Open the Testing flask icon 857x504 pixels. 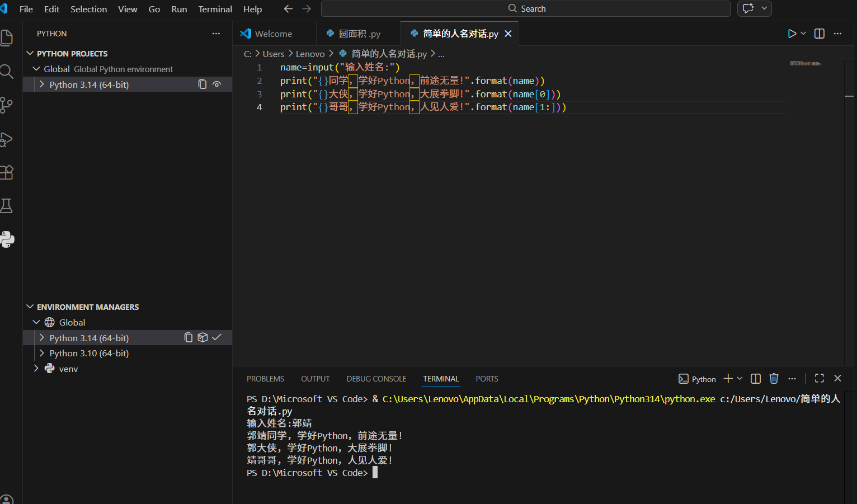[x=7, y=206]
